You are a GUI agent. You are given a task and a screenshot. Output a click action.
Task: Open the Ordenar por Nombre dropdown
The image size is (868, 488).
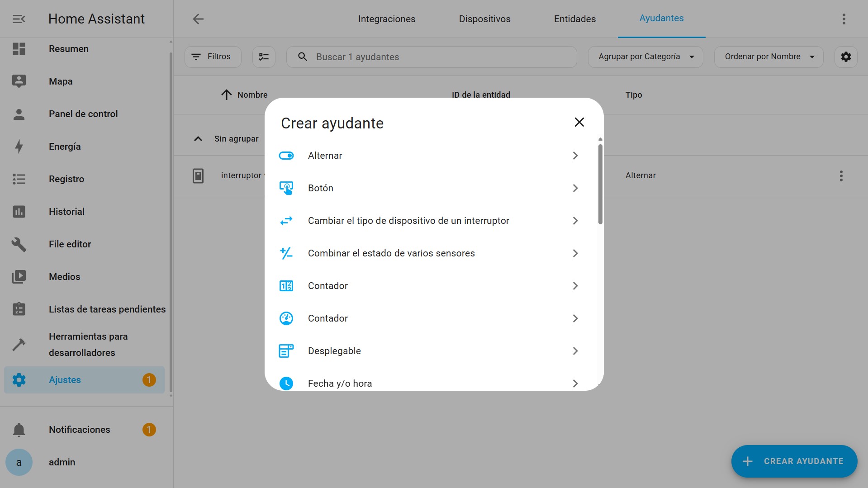point(768,57)
